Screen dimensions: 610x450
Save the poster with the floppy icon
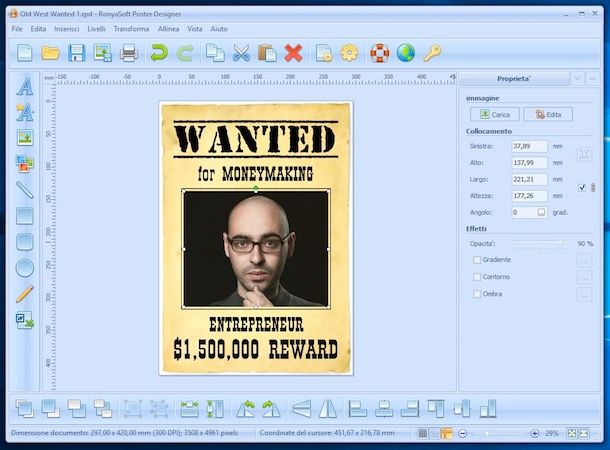(77, 53)
